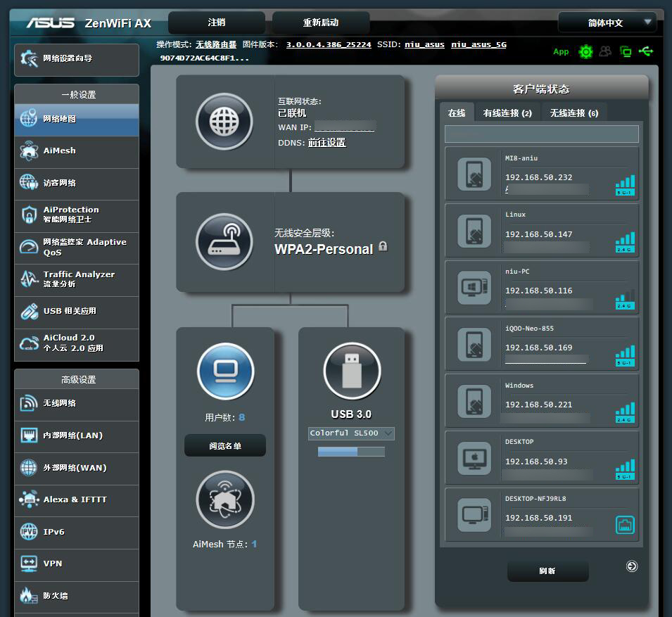Click the signal bars for MI8-aniu
Image resolution: width=672 pixels, height=617 pixels.
pyautogui.click(x=625, y=185)
